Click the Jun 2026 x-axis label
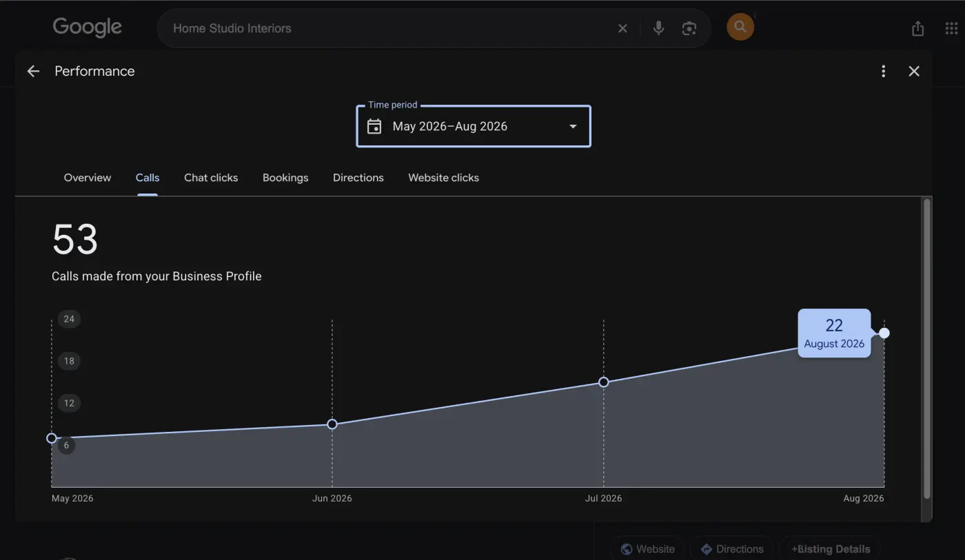This screenshot has height=560, width=965. 332,498
